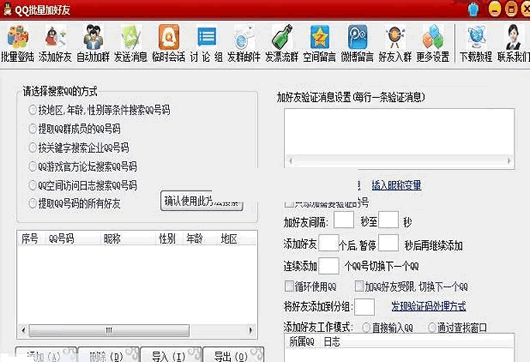Click the 地区 column header

coord(229,239)
